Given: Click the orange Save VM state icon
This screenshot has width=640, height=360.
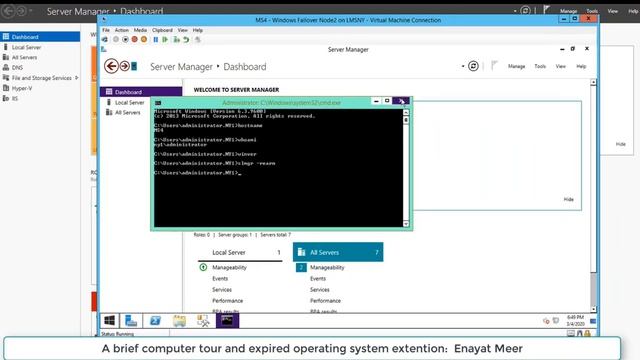Looking at the screenshot, I should point(144,40).
